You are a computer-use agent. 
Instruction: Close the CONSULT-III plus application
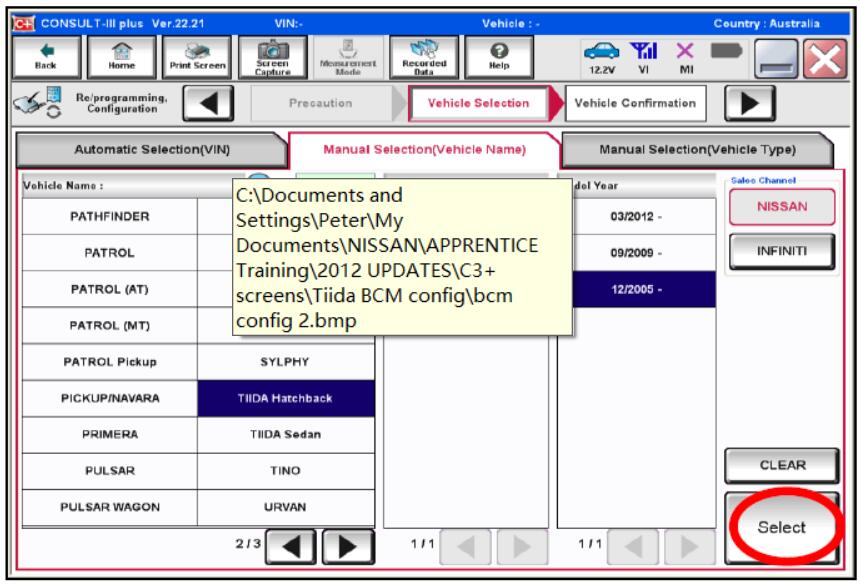coord(825,59)
